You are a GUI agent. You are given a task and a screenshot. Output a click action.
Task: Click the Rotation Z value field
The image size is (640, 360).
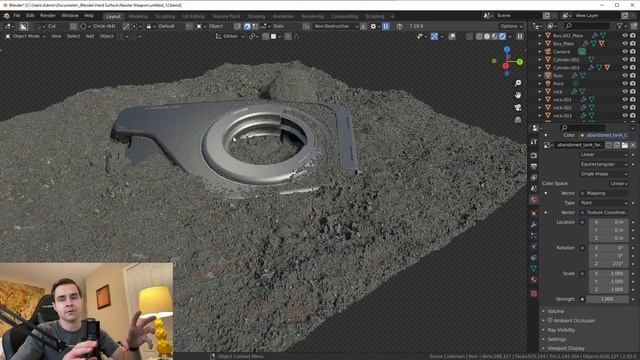tap(608, 264)
